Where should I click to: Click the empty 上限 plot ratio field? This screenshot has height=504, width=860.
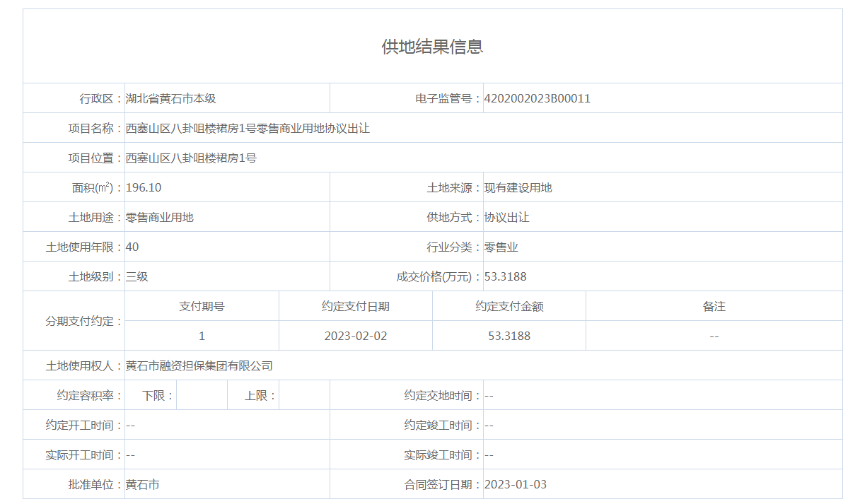tap(304, 395)
